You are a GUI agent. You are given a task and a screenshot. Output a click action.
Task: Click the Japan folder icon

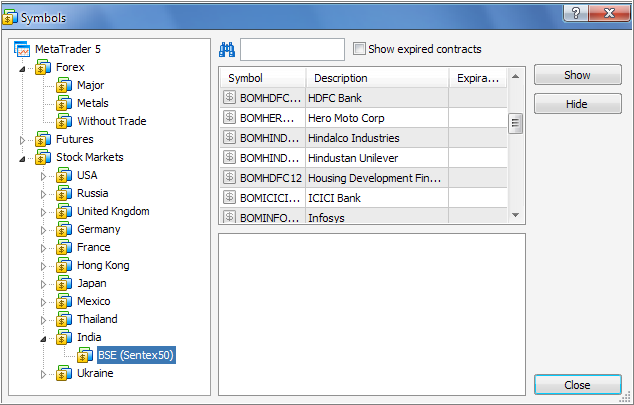[x=64, y=283]
